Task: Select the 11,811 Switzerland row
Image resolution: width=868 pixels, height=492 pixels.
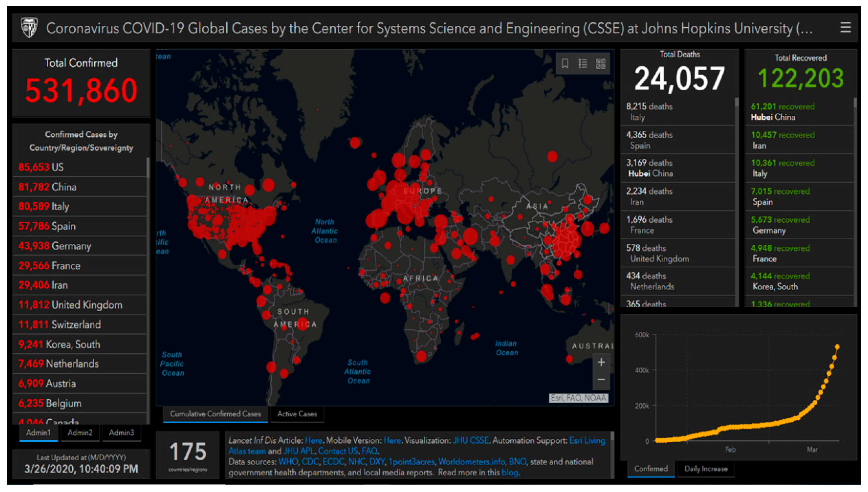Action: point(79,325)
